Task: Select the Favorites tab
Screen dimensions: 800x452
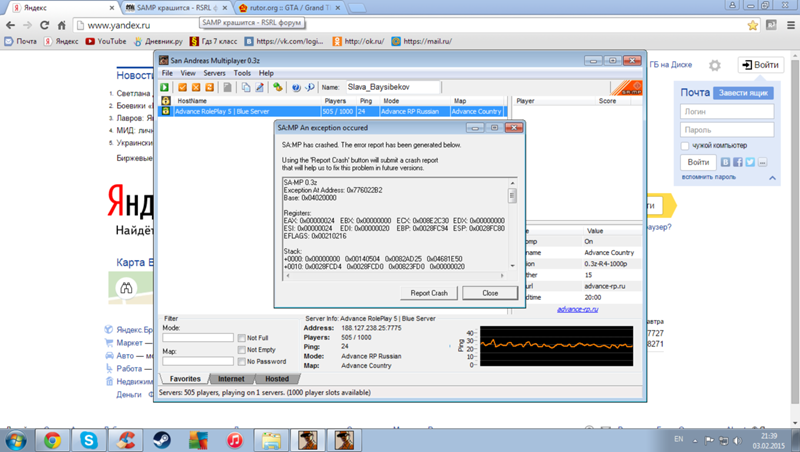Action: [x=185, y=379]
